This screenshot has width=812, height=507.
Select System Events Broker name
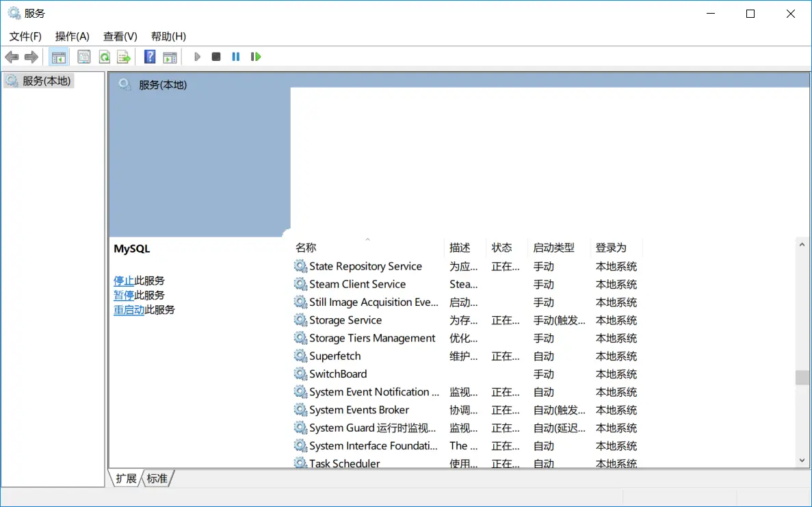359,410
